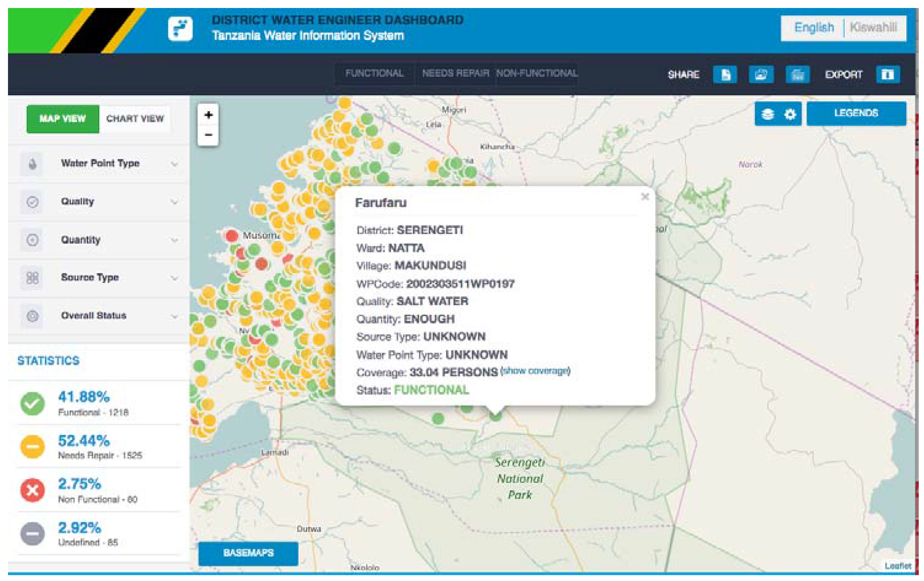
Task: Click the first SHARE document icon
Action: pos(725,74)
